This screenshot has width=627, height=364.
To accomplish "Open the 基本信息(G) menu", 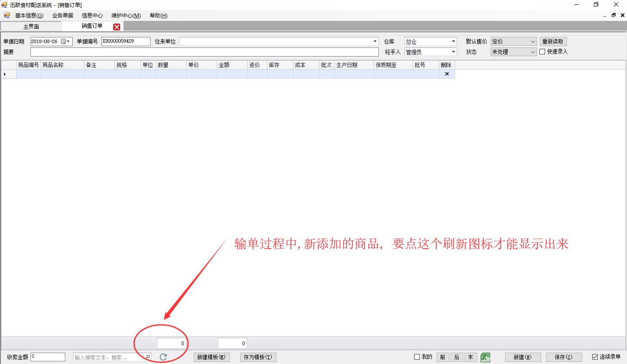I will 29,16.
